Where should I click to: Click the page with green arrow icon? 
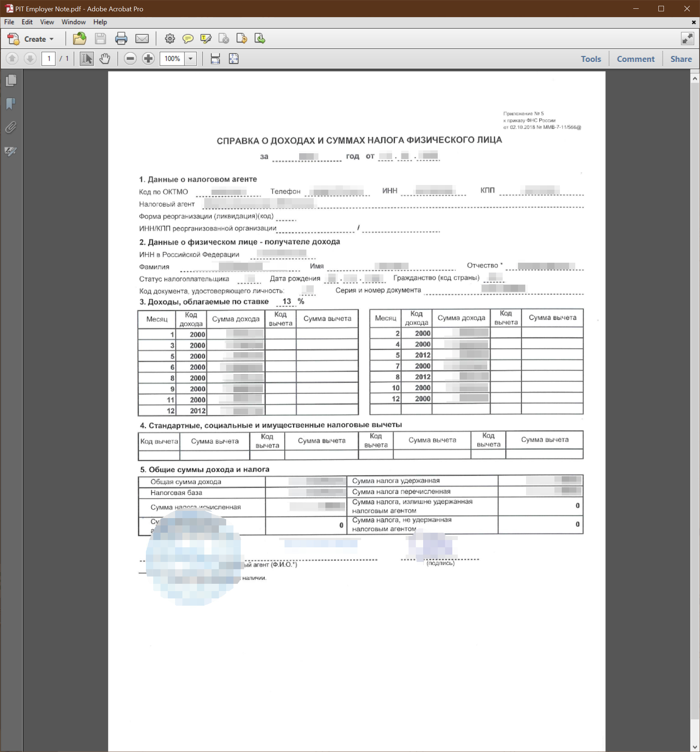pos(260,39)
